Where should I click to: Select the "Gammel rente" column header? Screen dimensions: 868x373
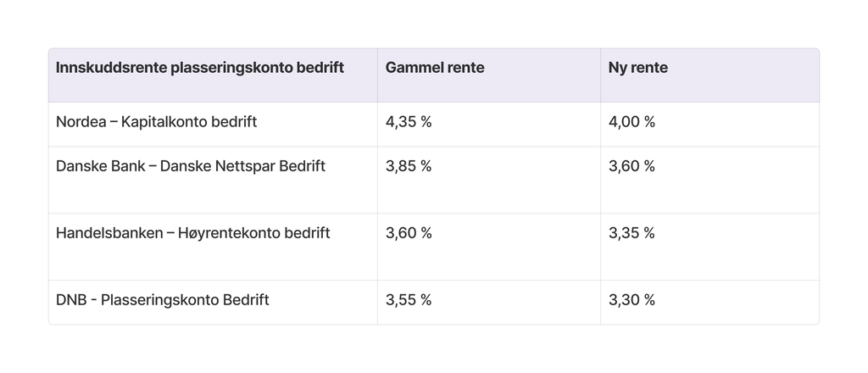click(435, 68)
